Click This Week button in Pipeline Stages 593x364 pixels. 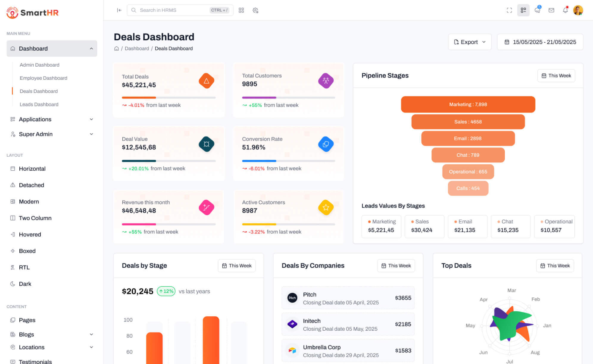[x=556, y=76]
